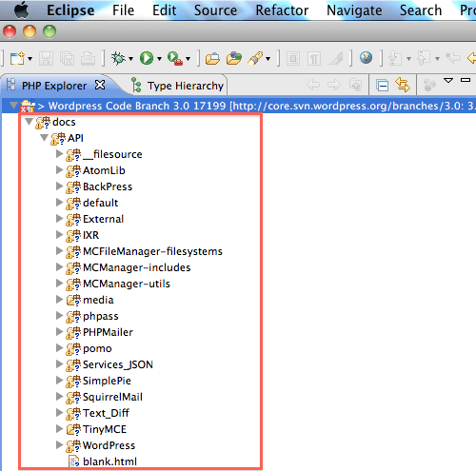Click the Save All icon
Screen dimensions: 476x471
[x=68, y=59]
